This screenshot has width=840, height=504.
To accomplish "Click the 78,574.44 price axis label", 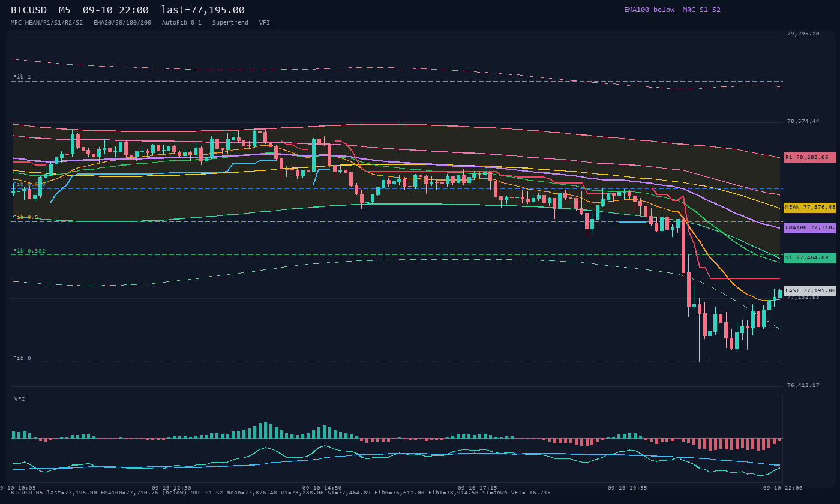I will point(803,122).
